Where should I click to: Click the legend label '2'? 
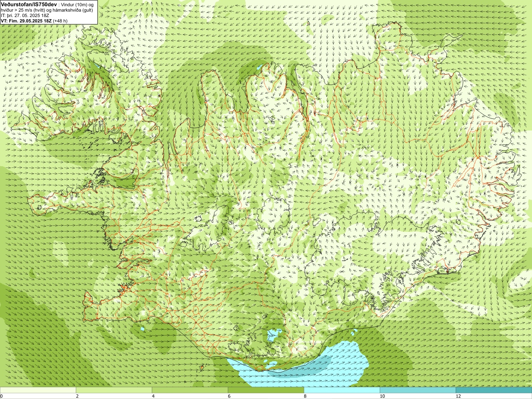[77, 396]
